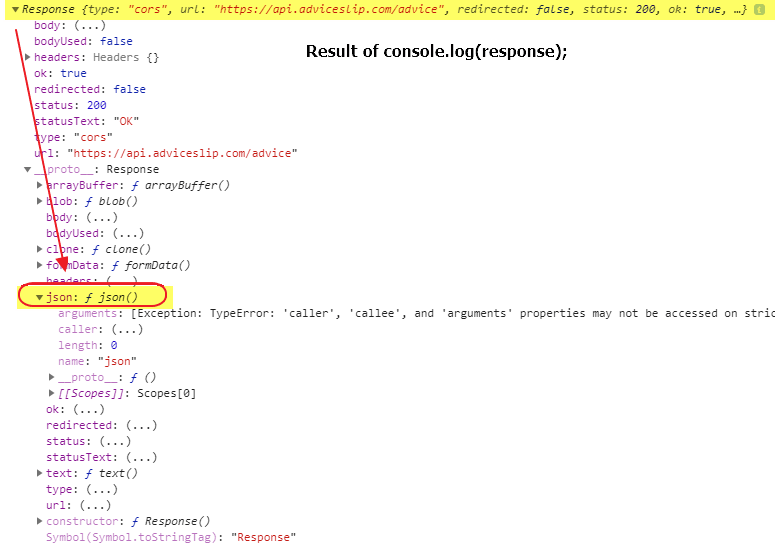Select the redirected: false property
775x544 pixels.
pos(90,89)
